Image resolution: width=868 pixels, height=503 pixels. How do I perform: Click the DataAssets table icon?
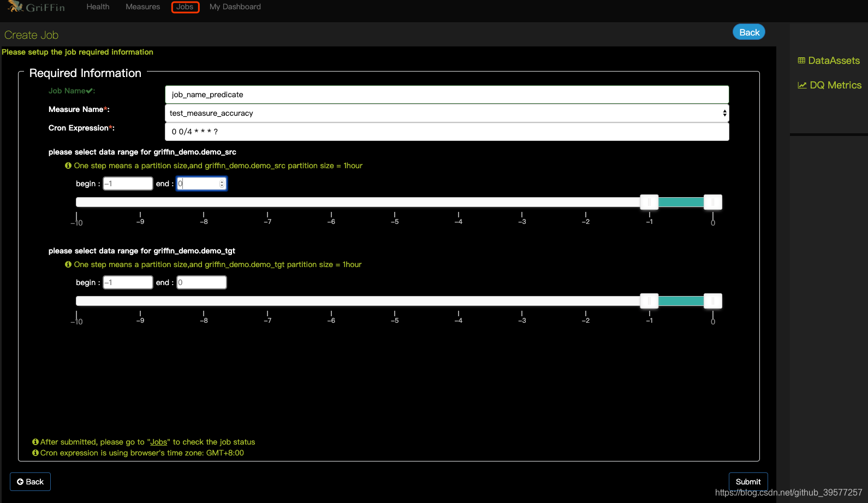click(801, 61)
